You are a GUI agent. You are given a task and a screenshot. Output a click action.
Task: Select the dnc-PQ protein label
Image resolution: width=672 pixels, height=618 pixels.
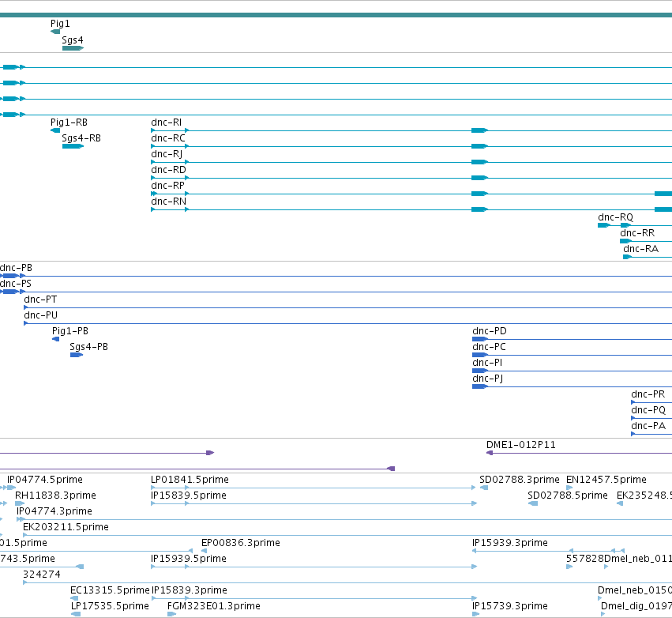coord(648,410)
